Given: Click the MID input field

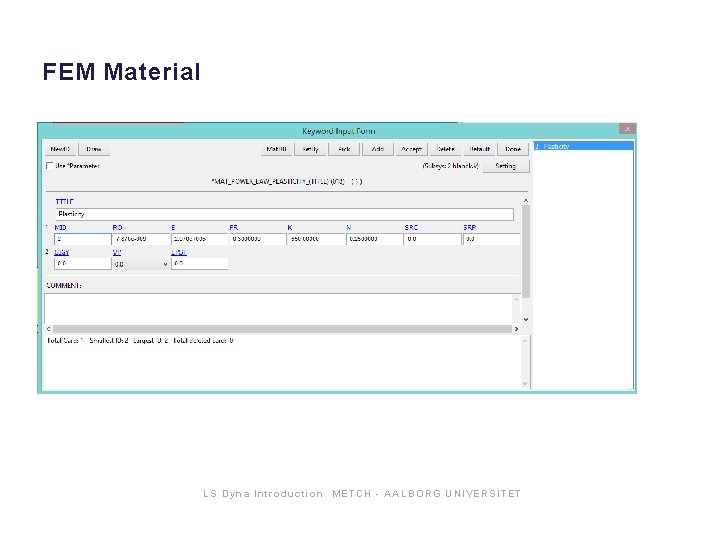Looking at the screenshot, I should (83, 239).
